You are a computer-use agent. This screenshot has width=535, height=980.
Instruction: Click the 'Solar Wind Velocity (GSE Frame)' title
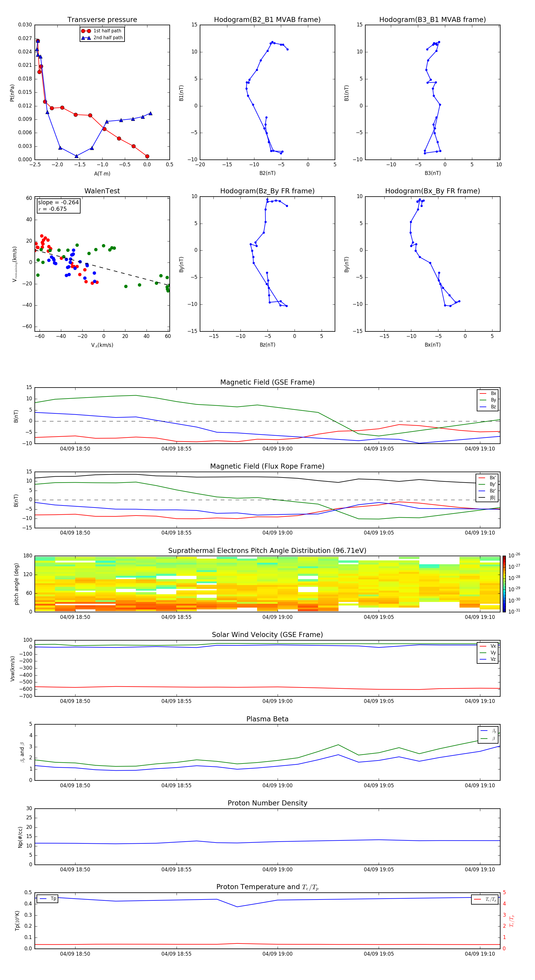point(267,635)
